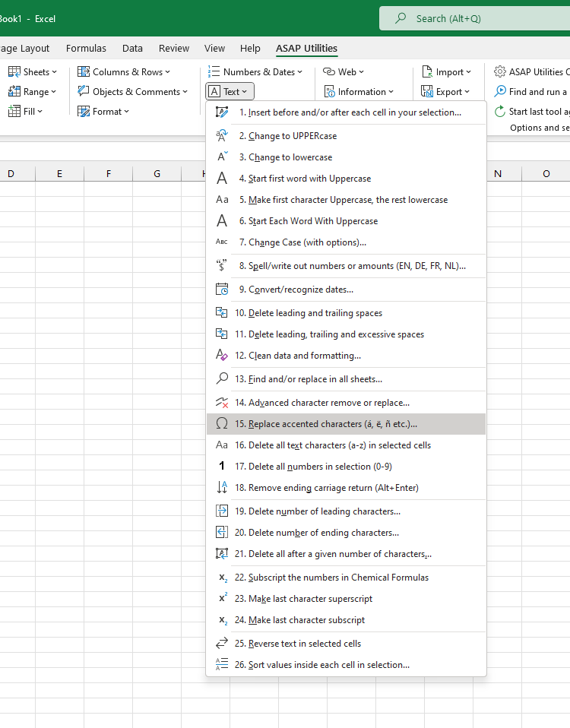This screenshot has width=570, height=728.
Task: Click icon beside Delete leading and trailing spaces
Action: coord(222,313)
